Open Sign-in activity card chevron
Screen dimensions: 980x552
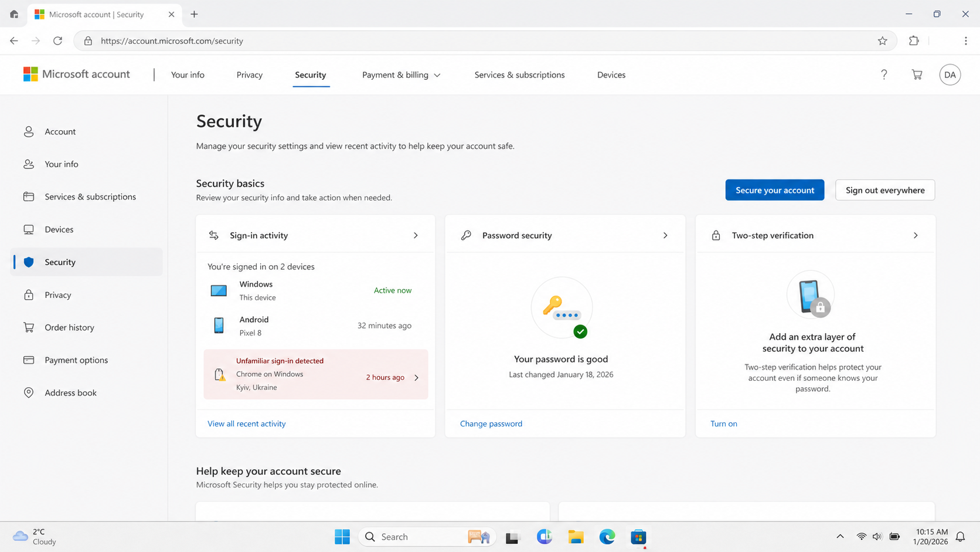416,235
